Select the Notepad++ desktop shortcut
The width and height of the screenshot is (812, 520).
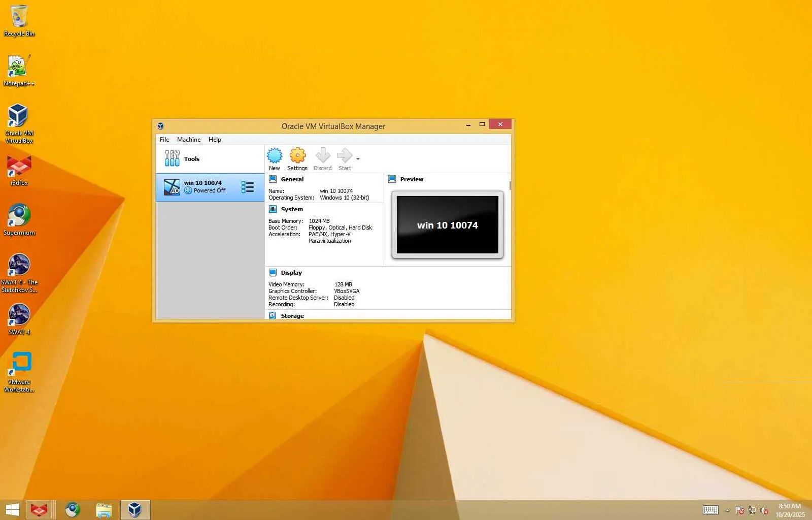click(x=19, y=71)
